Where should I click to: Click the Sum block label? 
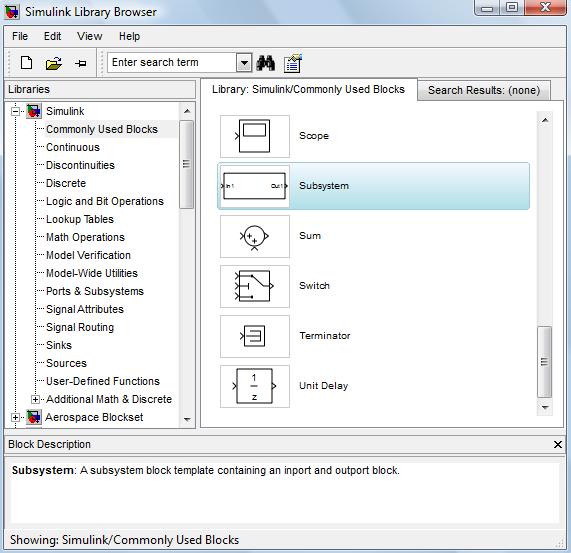coord(310,236)
